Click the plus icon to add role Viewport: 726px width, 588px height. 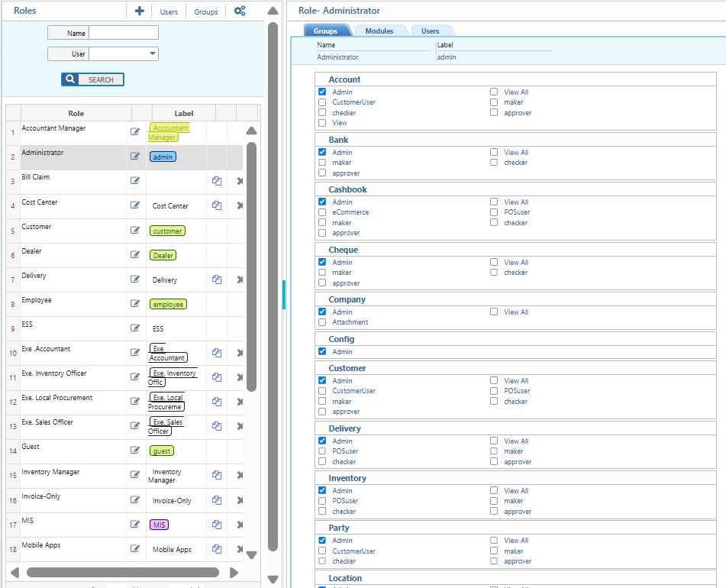[139, 11]
